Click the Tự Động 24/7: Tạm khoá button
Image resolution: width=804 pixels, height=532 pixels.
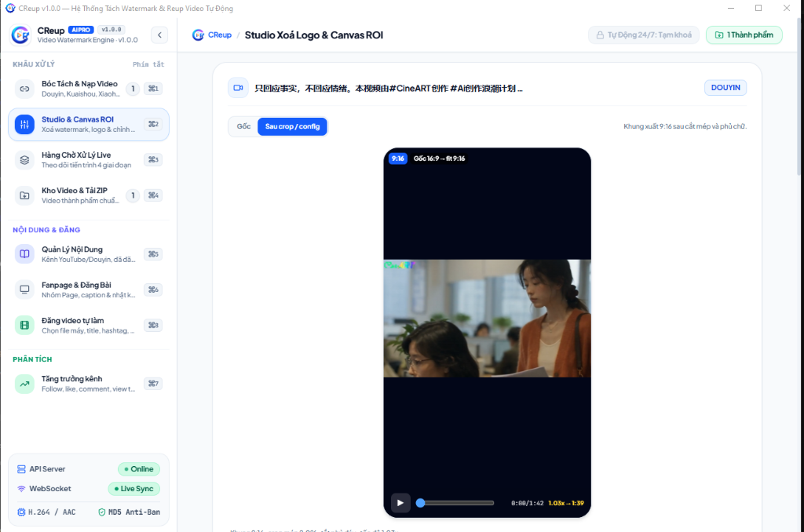pyautogui.click(x=644, y=35)
